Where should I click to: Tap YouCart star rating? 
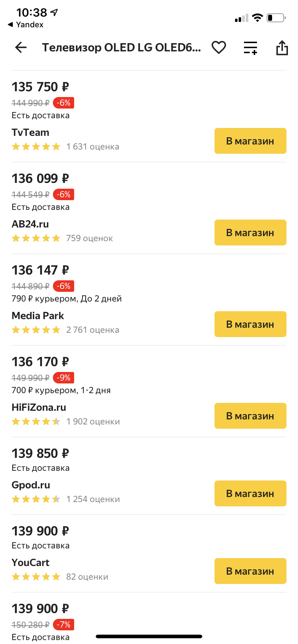36,577
